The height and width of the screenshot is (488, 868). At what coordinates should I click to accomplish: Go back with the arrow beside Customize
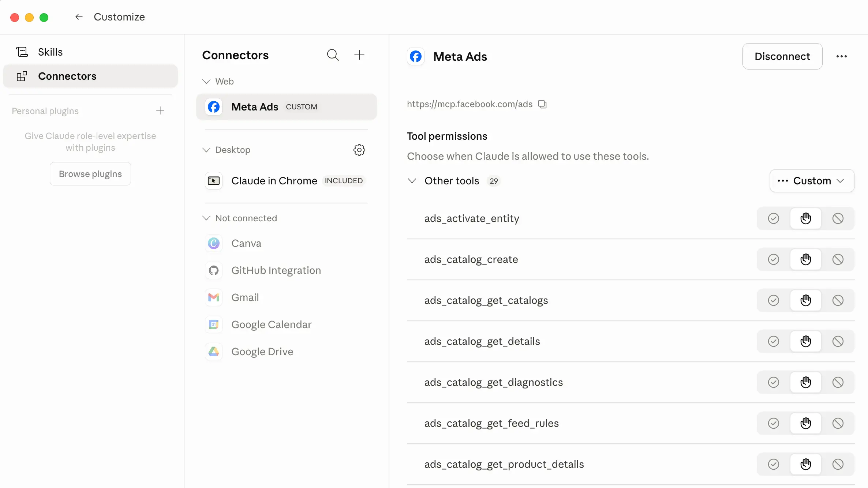coord(79,17)
